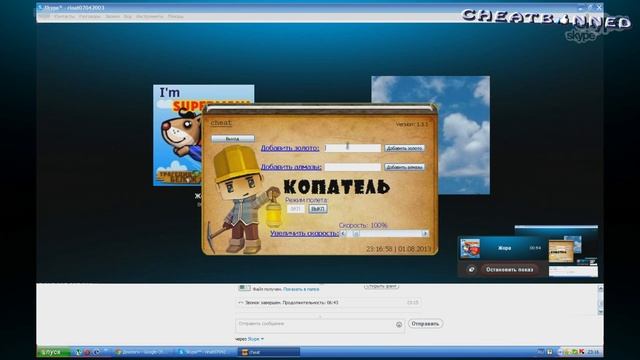Click the underlined cheat title link
Image resolution: width=640 pixels, height=360 pixels.
pyautogui.click(x=221, y=123)
